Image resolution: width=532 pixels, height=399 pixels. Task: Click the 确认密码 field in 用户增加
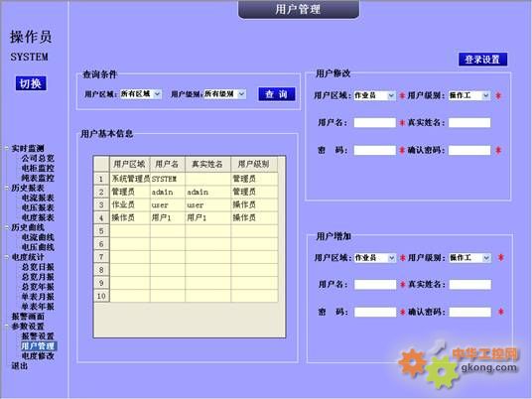point(470,312)
